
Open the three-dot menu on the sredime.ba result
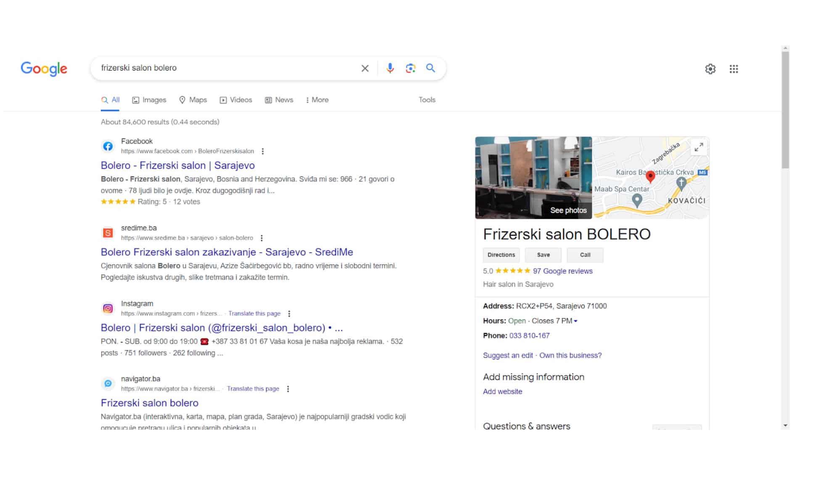(x=262, y=238)
